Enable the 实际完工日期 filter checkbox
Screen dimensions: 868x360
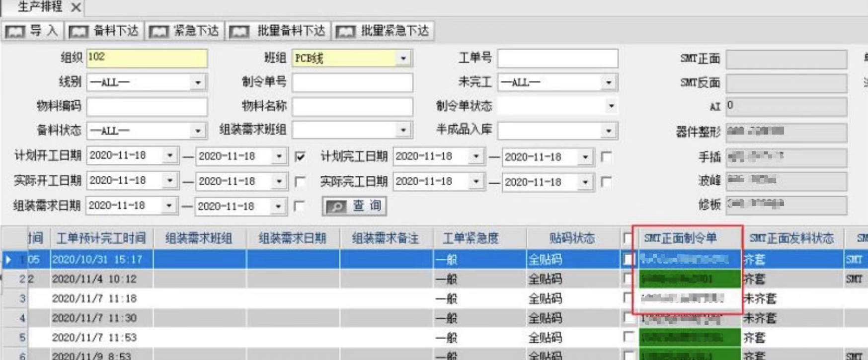(x=606, y=182)
